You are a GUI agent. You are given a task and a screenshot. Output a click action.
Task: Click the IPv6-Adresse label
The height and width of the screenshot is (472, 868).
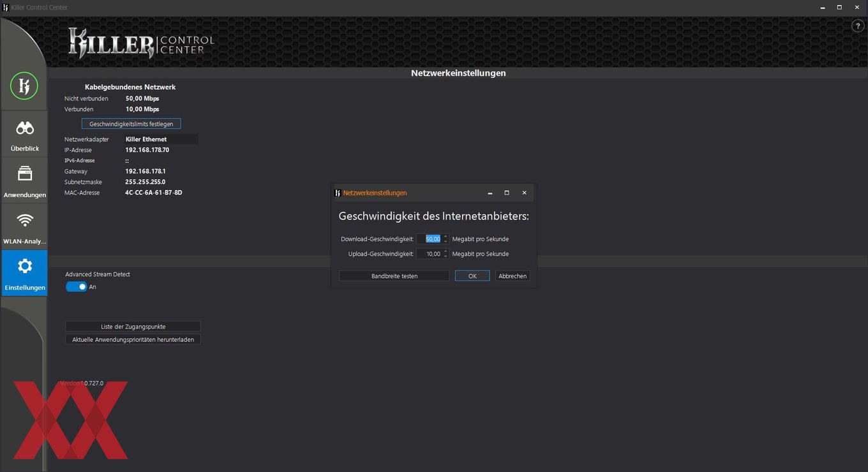coord(80,161)
